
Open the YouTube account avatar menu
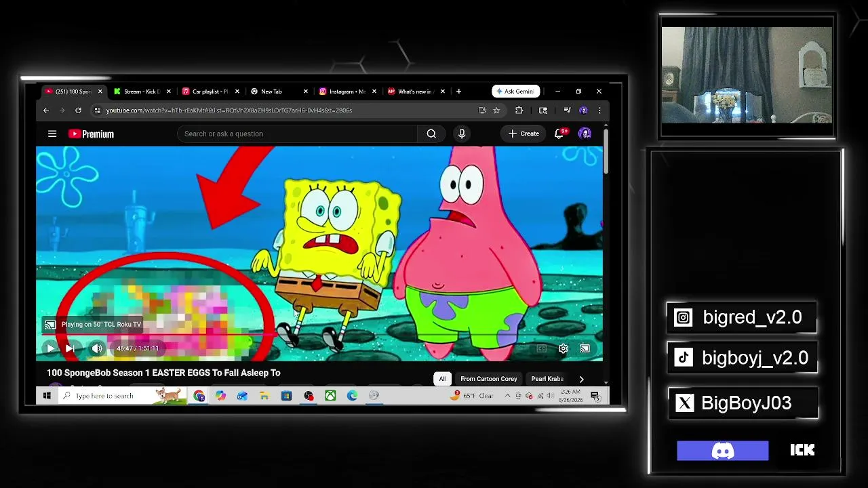pos(585,134)
